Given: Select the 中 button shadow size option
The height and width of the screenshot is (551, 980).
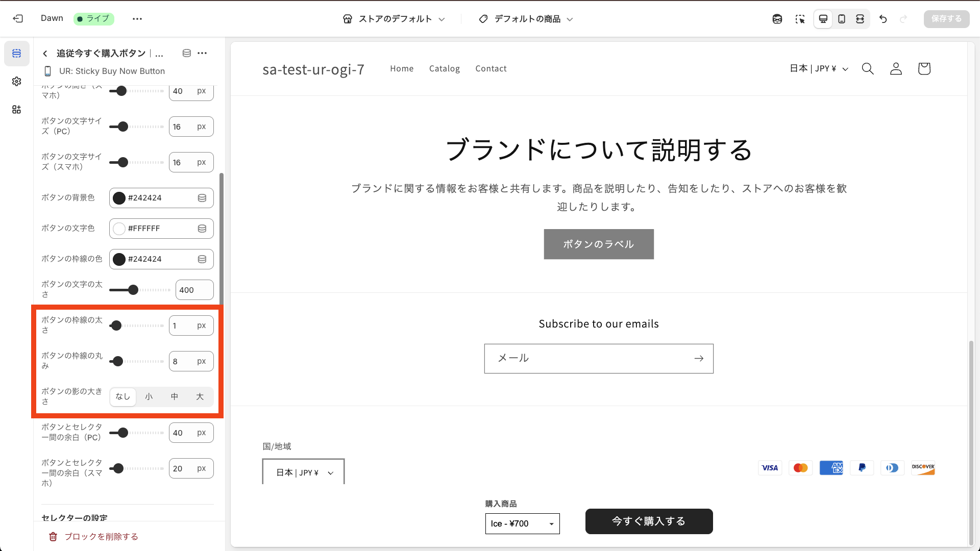Looking at the screenshot, I should pos(175,396).
